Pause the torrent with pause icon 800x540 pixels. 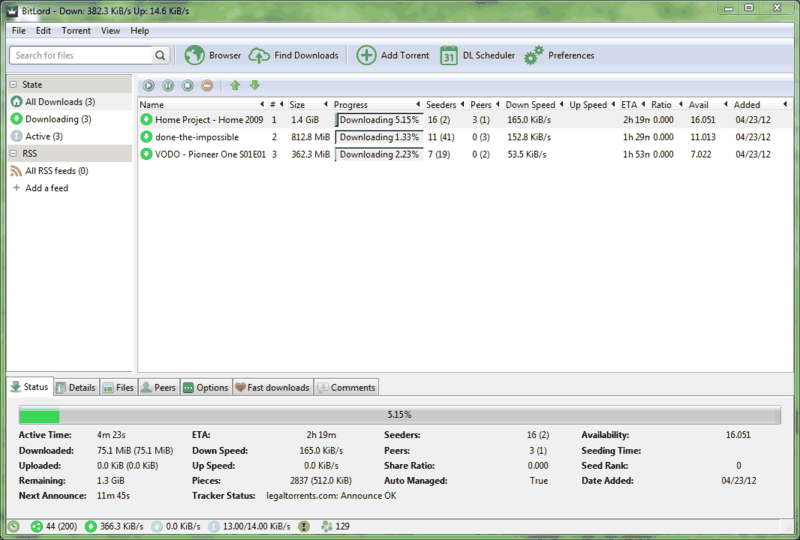pyautogui.click(x=168, y=86)
